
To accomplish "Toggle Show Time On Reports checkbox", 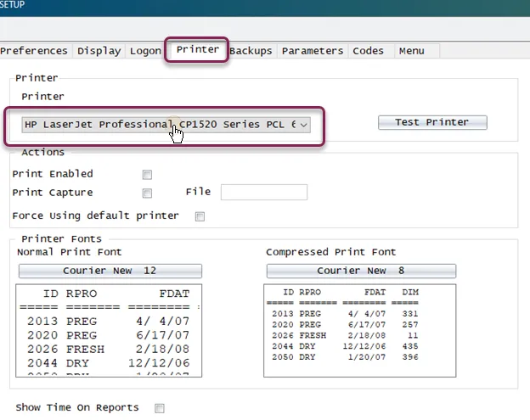I will (x=159, y=408).
